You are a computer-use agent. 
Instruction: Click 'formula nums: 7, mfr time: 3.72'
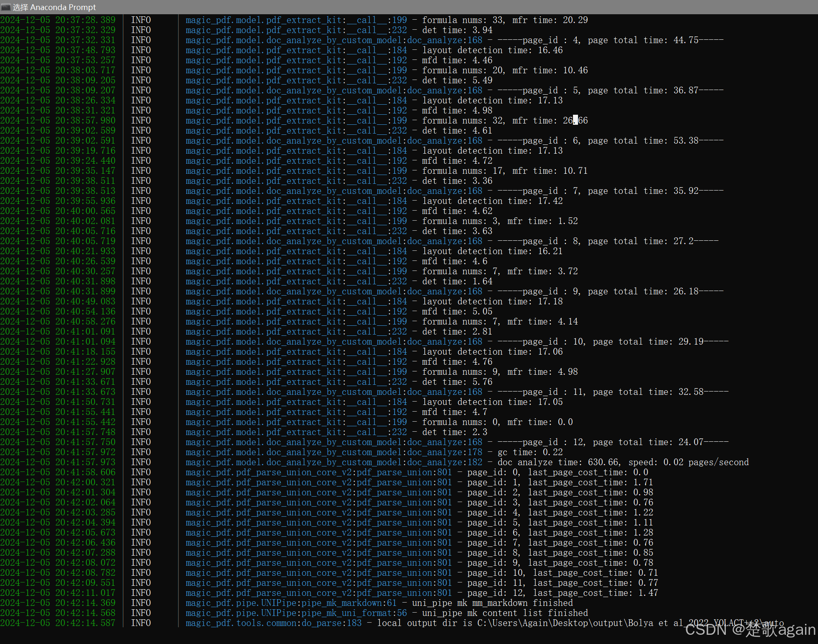500,271
